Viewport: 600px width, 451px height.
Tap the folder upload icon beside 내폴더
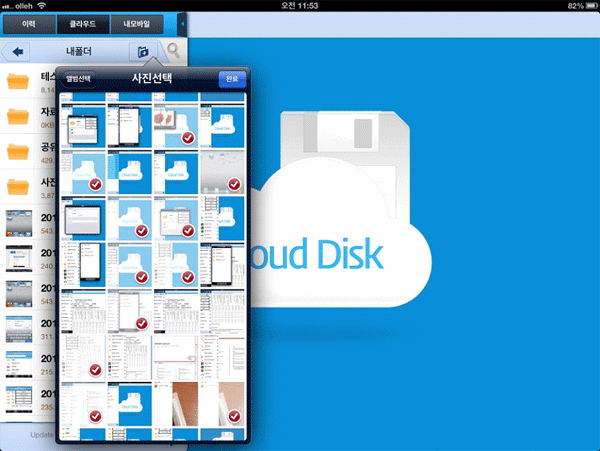[143, 52]
